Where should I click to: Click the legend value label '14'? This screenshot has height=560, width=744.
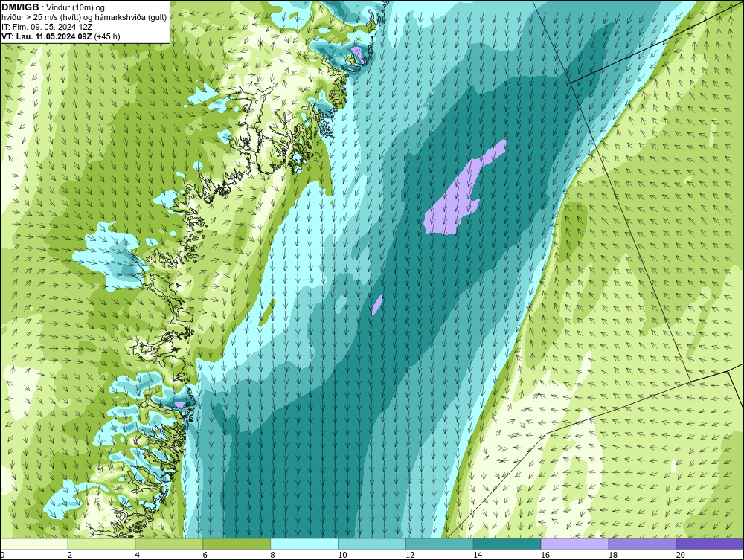478,555
